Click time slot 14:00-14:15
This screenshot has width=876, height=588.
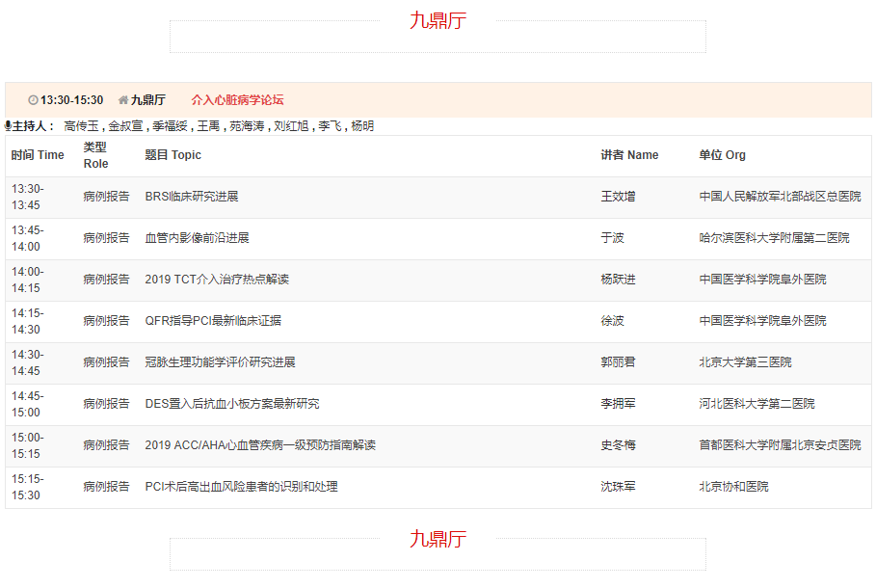(x=27, y=280)
